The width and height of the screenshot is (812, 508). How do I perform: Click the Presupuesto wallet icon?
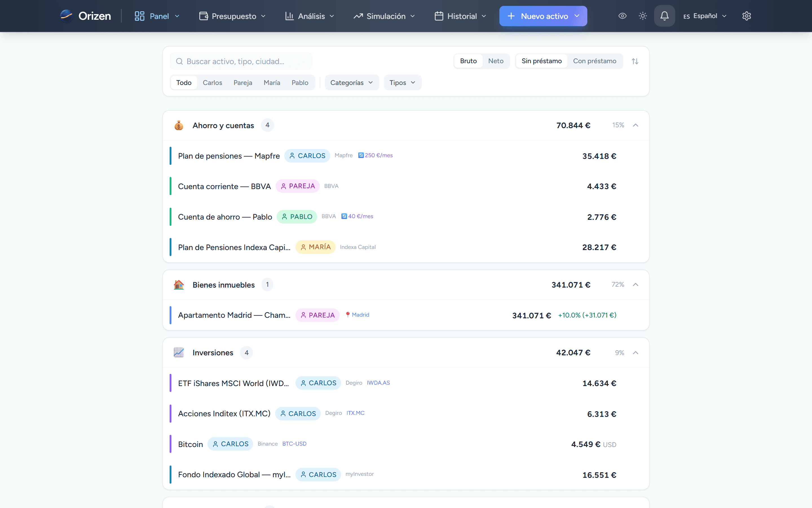(203, 16)
